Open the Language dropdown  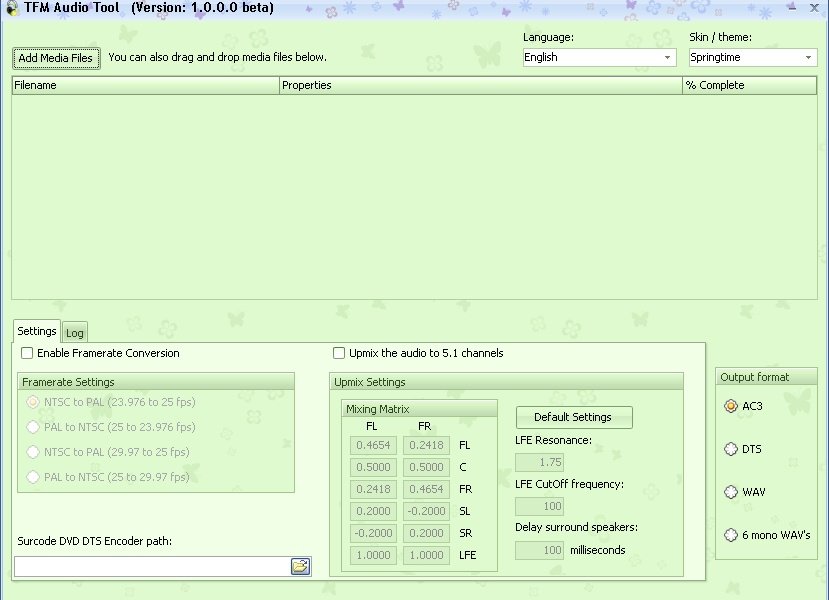pos(600,57)
